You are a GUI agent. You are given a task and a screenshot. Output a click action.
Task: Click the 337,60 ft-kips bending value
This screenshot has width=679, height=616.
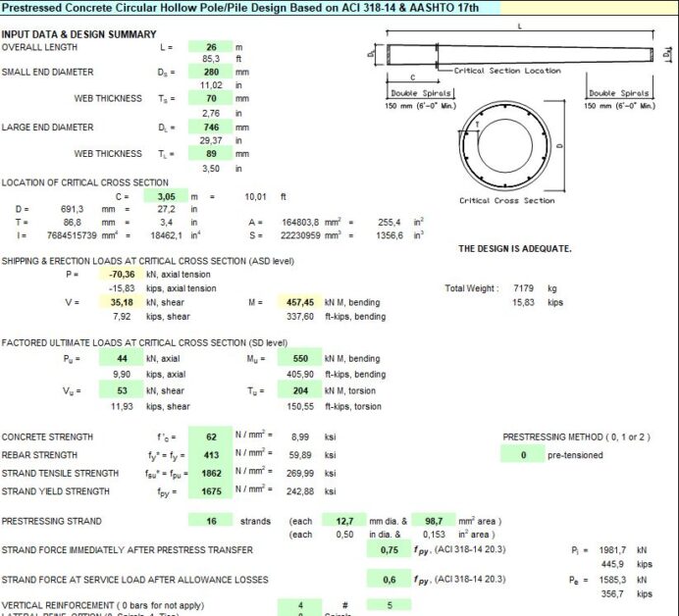[x=300, y=317]
